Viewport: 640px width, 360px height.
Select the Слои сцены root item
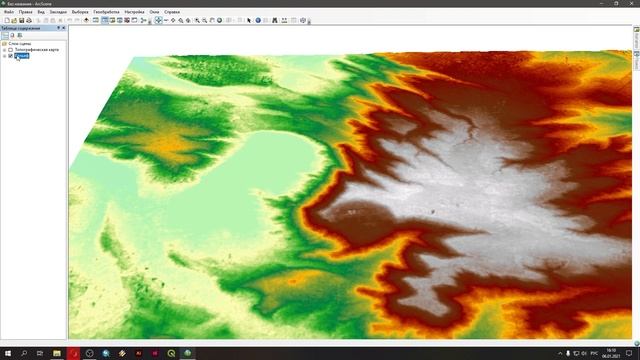pyautogui.click(x=19, y=44)
